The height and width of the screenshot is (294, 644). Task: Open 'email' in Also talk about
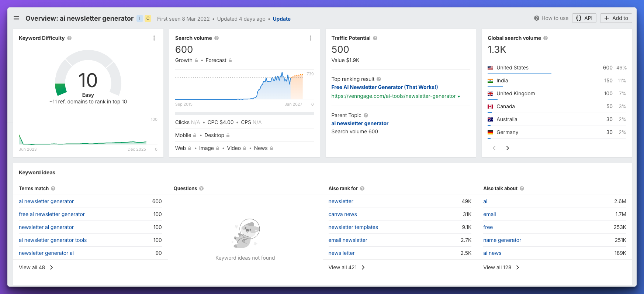489,214
